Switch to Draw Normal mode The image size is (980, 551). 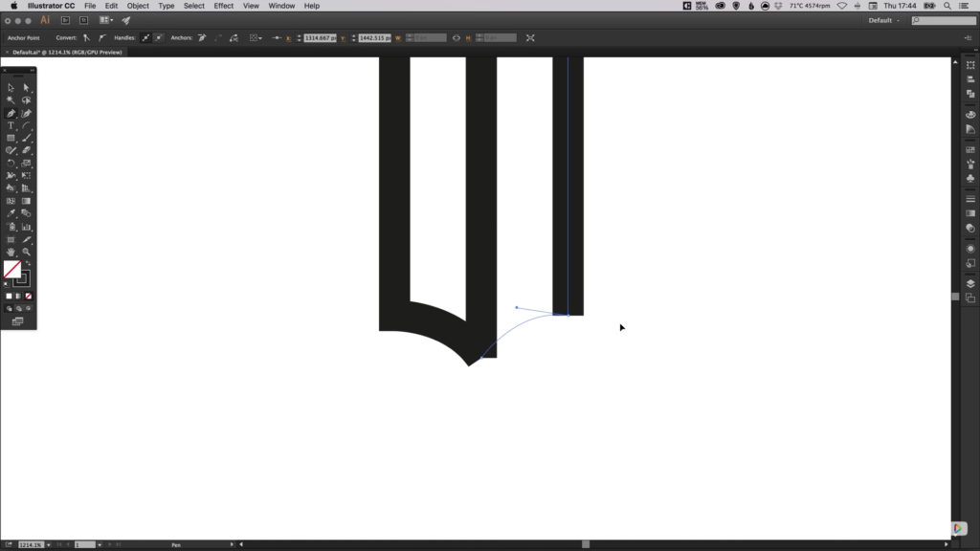[x=9, y=309]
